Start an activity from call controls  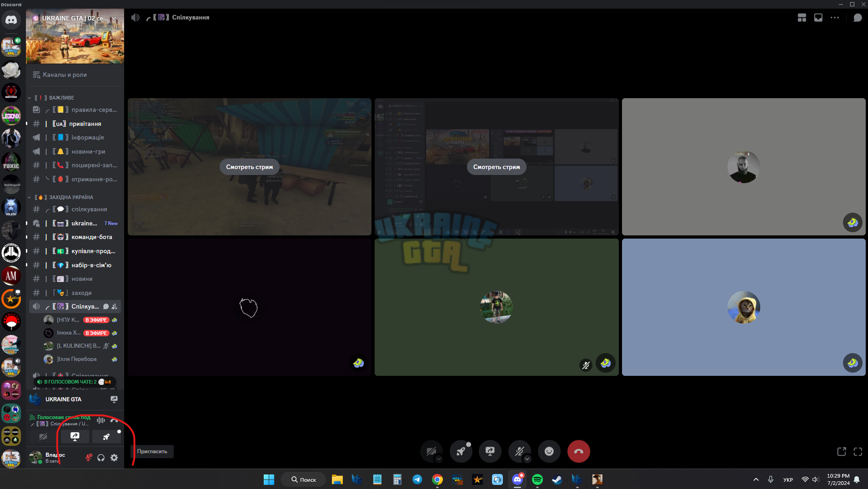(461, 451)
